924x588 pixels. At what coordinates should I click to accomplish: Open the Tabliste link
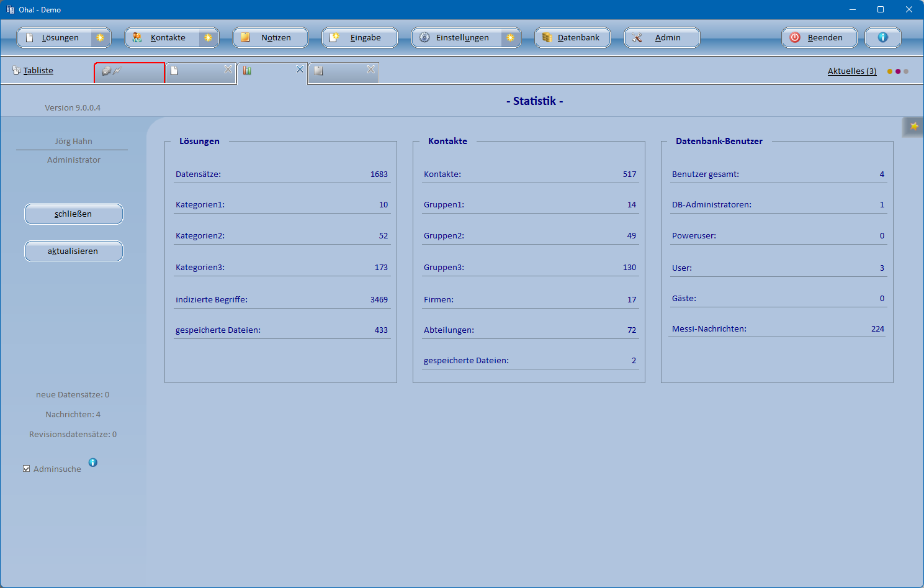pos(38,71)
